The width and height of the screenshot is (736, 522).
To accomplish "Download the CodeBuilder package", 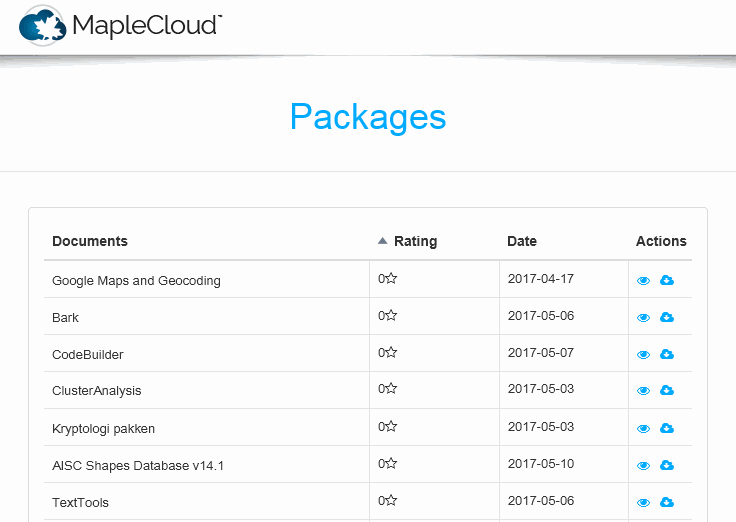I will pyautogui.click(x=667, y=354).
